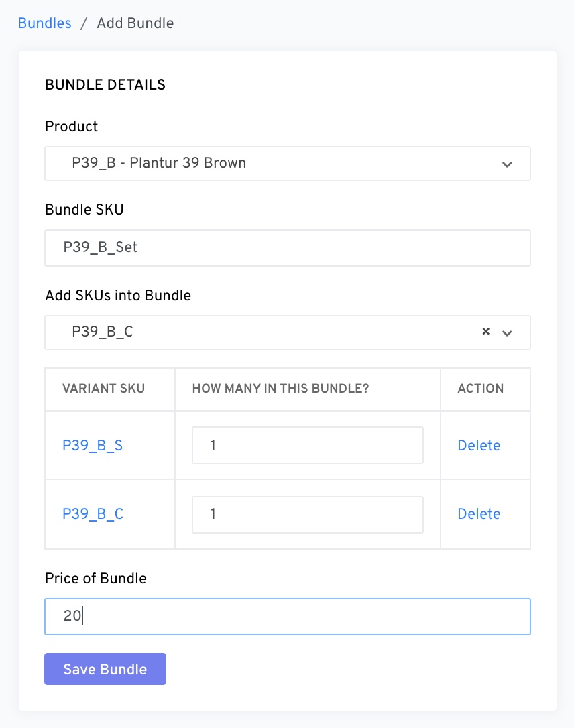Click the How Many In This Bundle header
This screenshot has height=728, width=574.
[280, 389]
